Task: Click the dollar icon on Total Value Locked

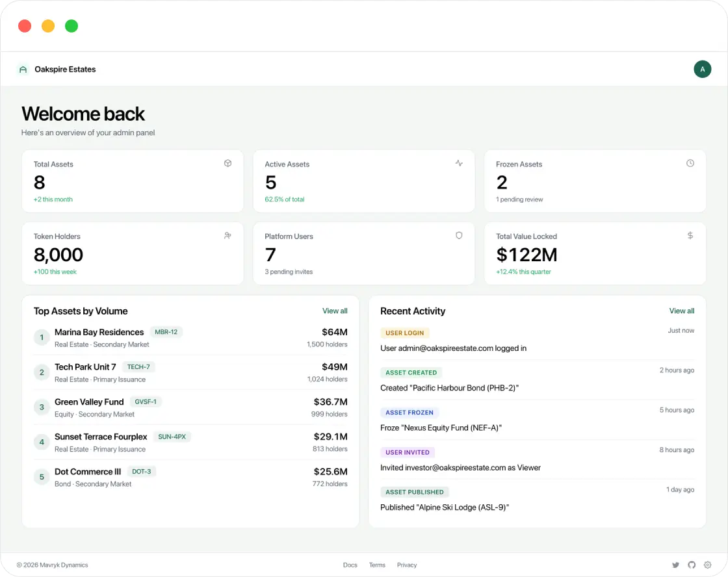Action: coord(690,236)
